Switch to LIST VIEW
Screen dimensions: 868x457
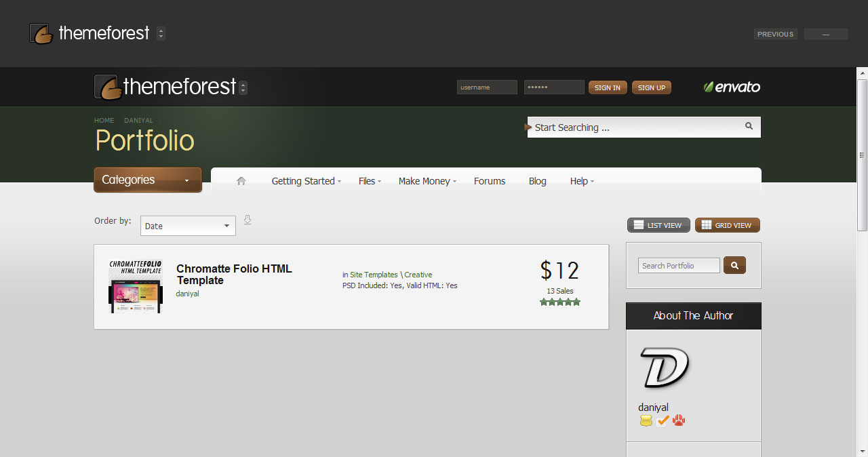[x=658, y=225]
